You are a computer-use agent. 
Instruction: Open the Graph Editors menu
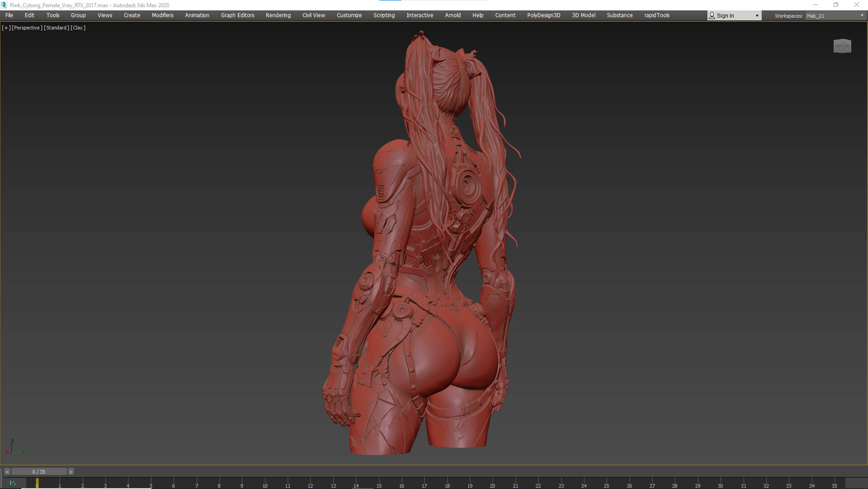click(237, 15)
